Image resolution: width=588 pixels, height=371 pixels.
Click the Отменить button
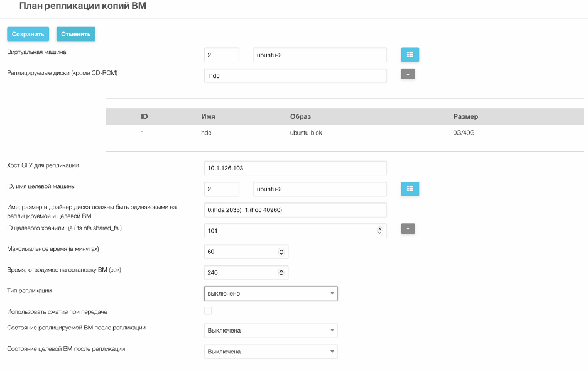(76, 34)
